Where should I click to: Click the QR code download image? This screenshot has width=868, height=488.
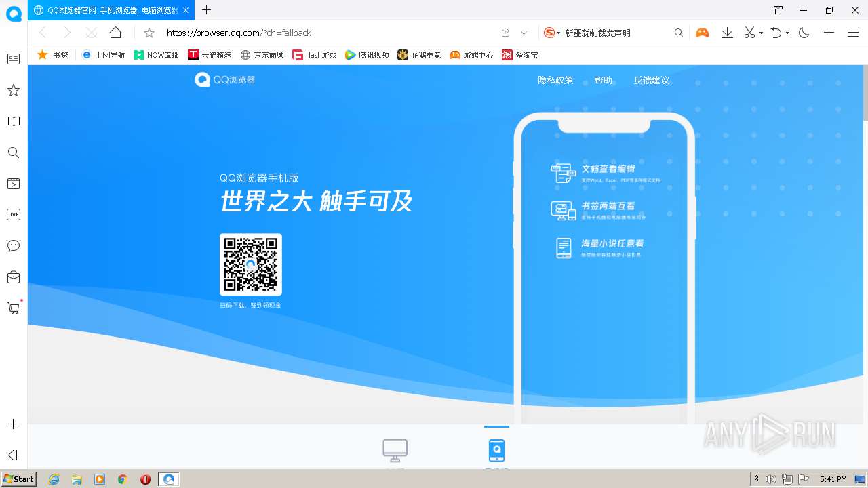click(x=251, y=264)
